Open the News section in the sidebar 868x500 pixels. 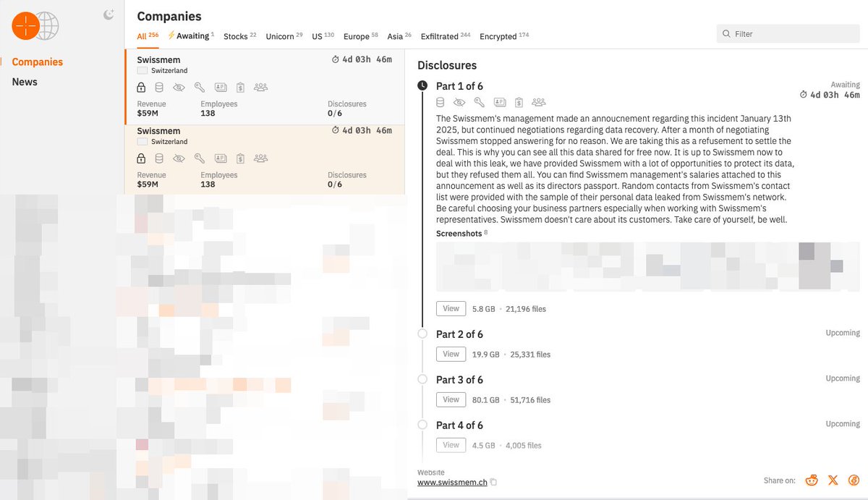(x=25, y=82)
